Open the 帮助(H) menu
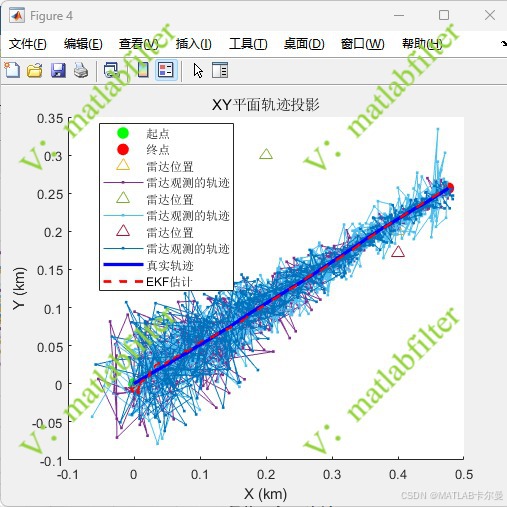Viewport: 507px width, 507px height. [x=422, y=44]
